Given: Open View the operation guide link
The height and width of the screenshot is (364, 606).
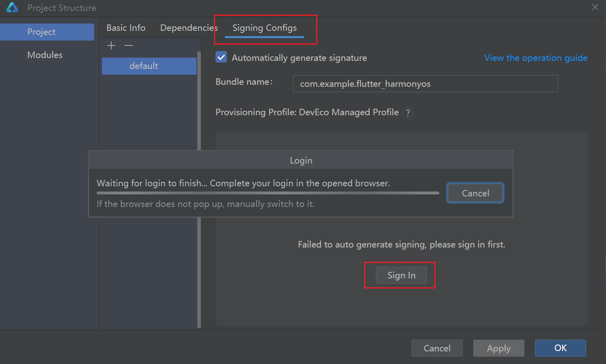Looking at the screenshot, I should pyautogui.click(x=535, y=58).
